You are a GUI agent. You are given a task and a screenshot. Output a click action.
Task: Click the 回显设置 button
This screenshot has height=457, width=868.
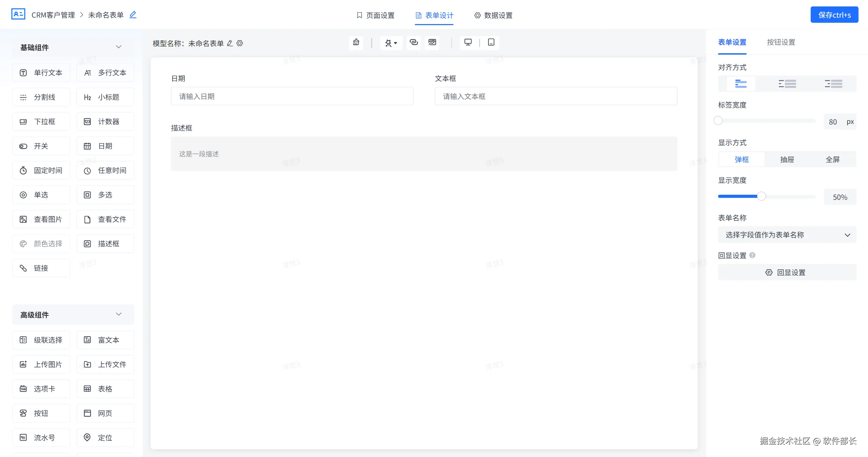pyautogui.click(x=787, y=272)
